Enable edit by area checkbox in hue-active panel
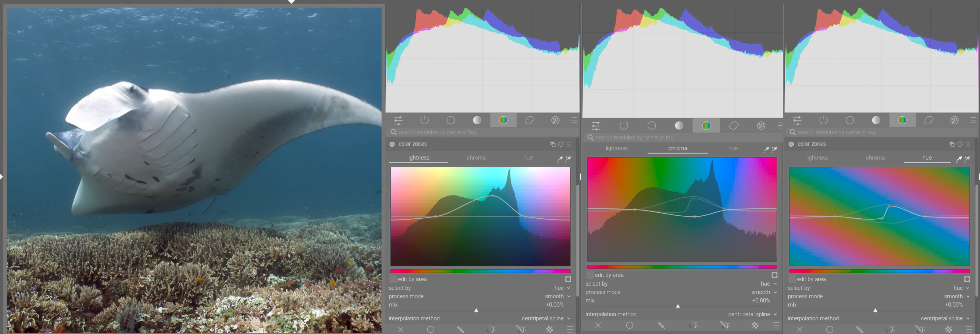980x334 pixels. 792,279
